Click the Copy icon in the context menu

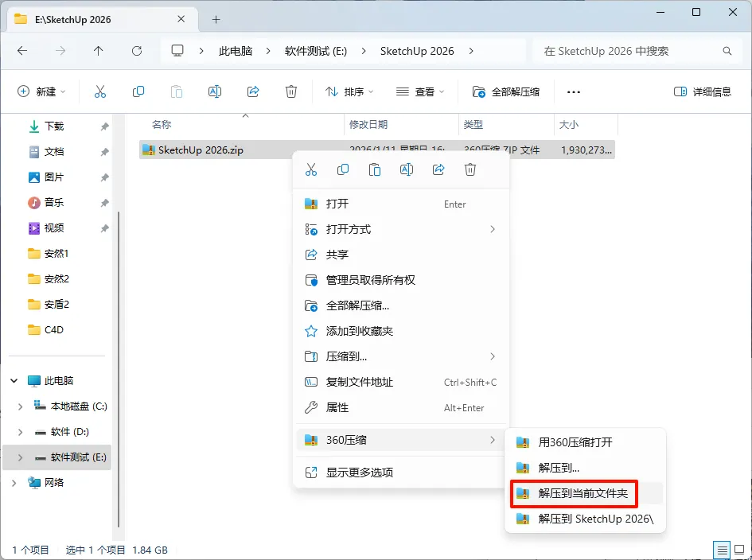pyautogui.click(x=343, y=169)
